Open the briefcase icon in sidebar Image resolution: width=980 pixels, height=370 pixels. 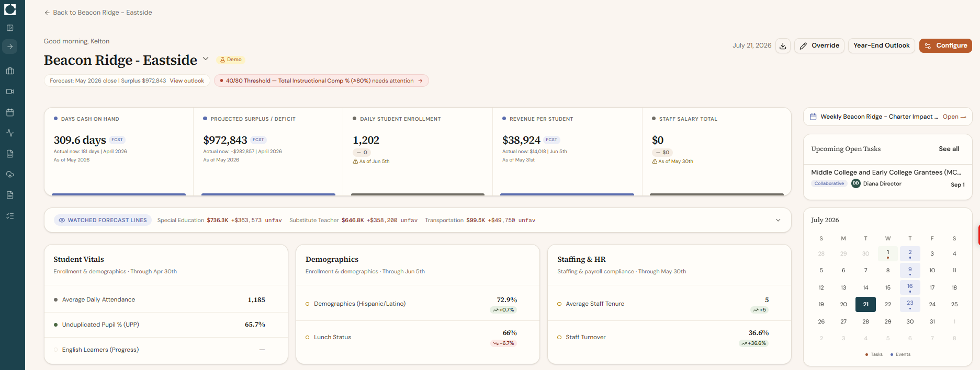coord(10,71)
